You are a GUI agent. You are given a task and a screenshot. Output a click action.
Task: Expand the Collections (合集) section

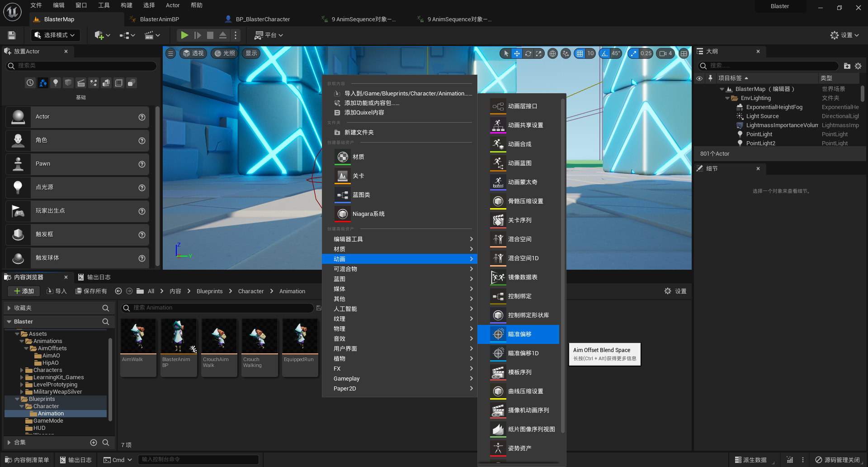point(9,443)
